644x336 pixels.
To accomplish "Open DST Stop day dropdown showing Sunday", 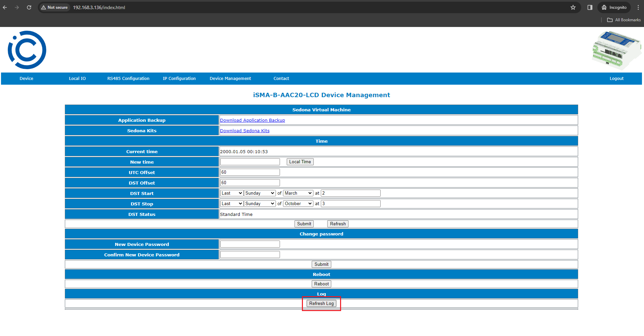I will point(260,204).
